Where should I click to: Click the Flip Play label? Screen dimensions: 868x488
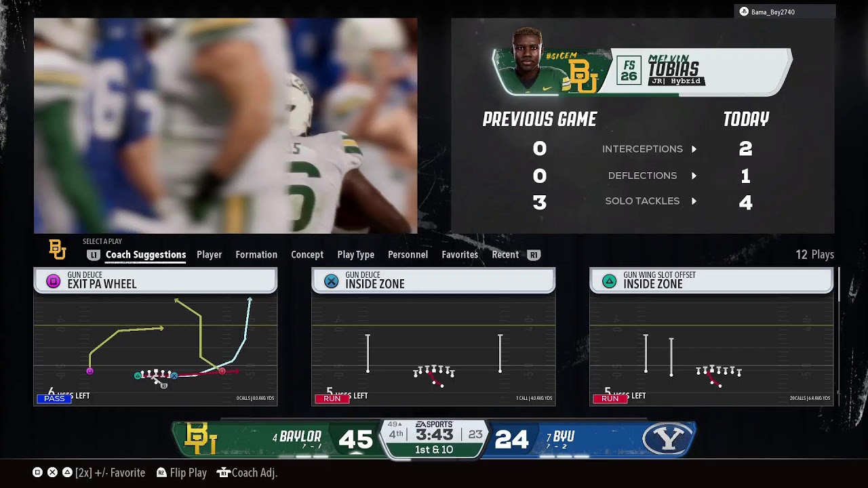click(x=188, y=473)
